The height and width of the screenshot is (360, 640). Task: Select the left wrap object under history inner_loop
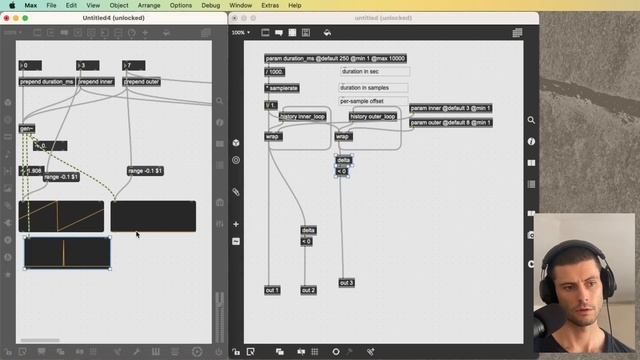click(273, 137)
